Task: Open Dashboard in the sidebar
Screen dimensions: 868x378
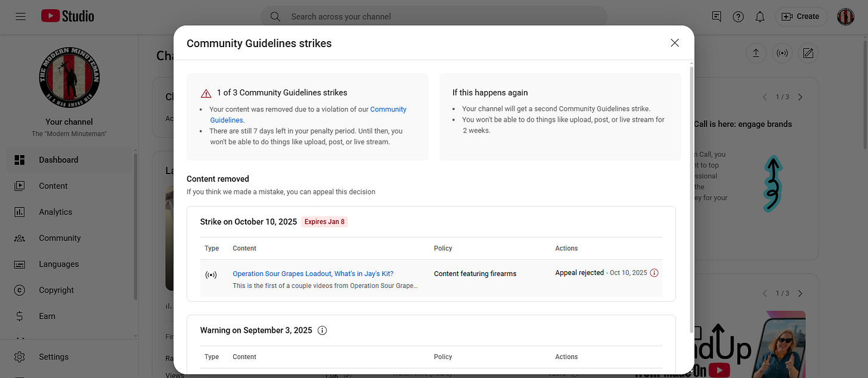Action: click(69, 160)
